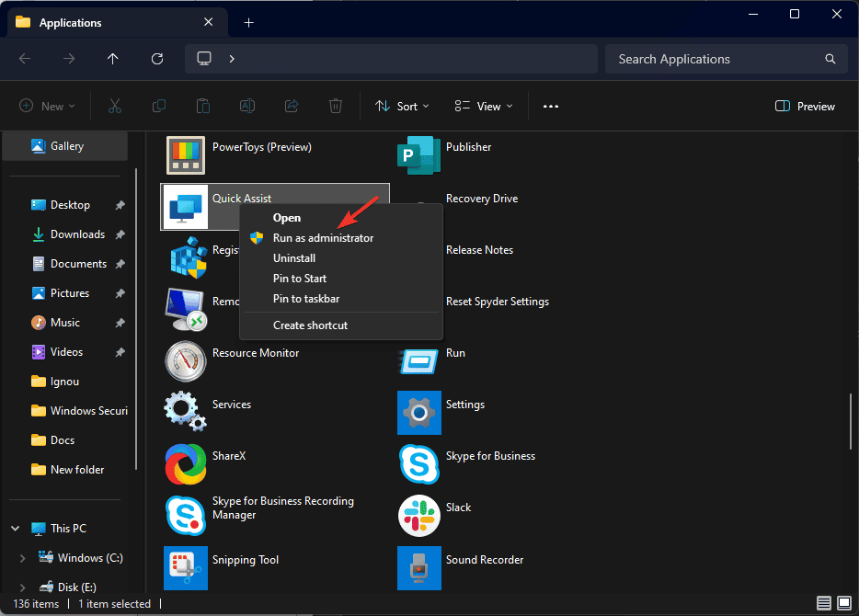859x616 pixels.
Task: Open the Ignou folder in sidebar
Action: click(65, 382)
